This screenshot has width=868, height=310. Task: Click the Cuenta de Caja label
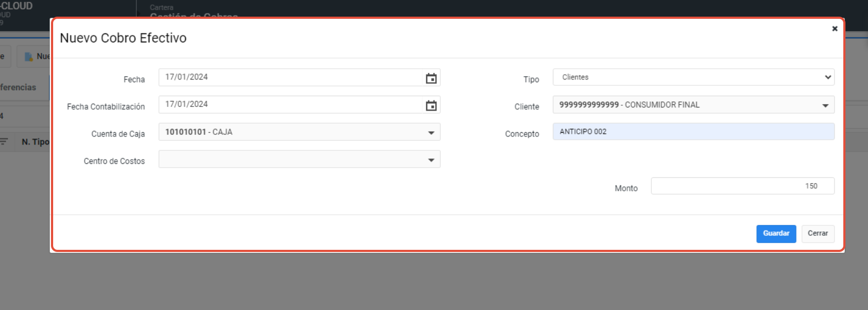pos(118,134)
